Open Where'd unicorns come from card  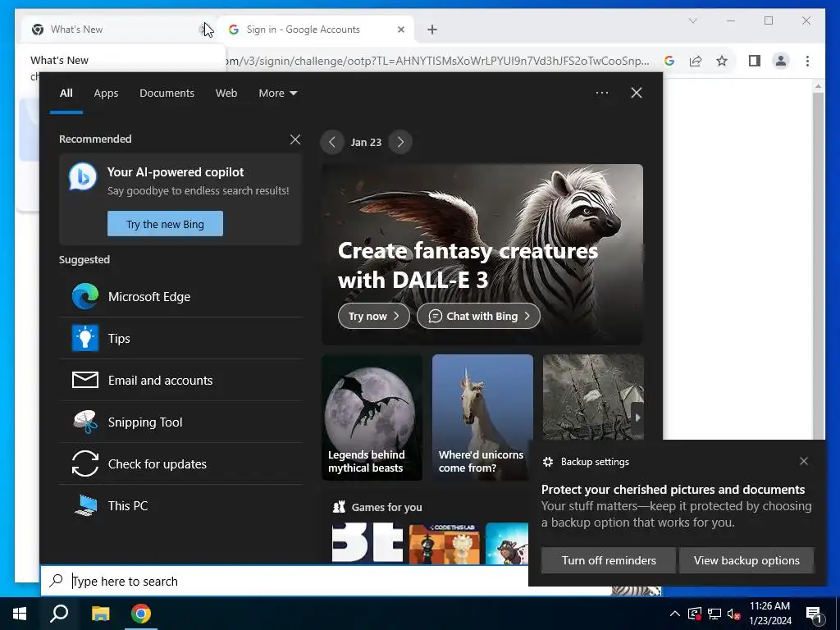[x=482, y=417]
